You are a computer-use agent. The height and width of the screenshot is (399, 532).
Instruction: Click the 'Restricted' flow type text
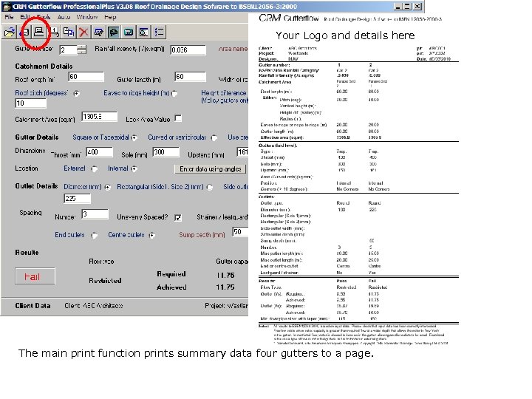pyautogui.click(x=105, y=281)
